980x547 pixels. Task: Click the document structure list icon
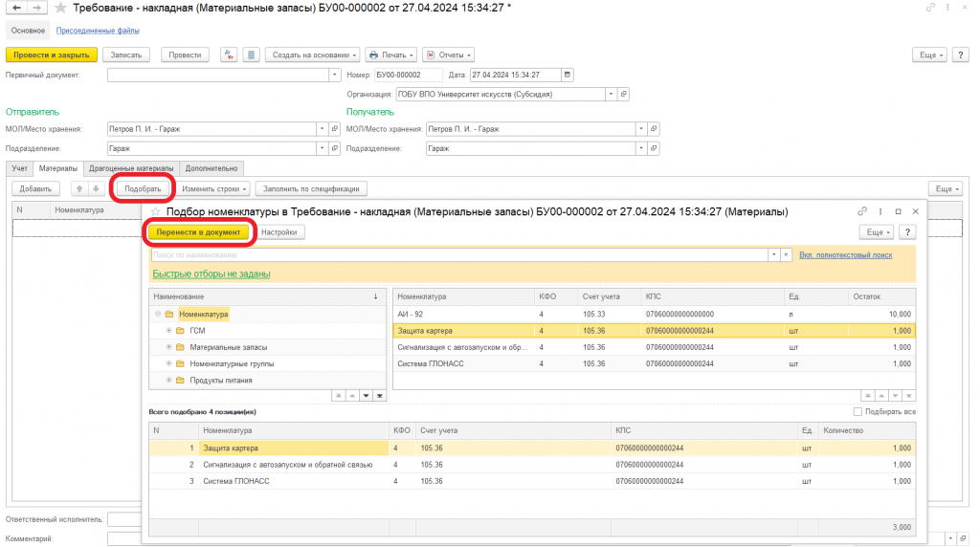(x=252, y=55)
